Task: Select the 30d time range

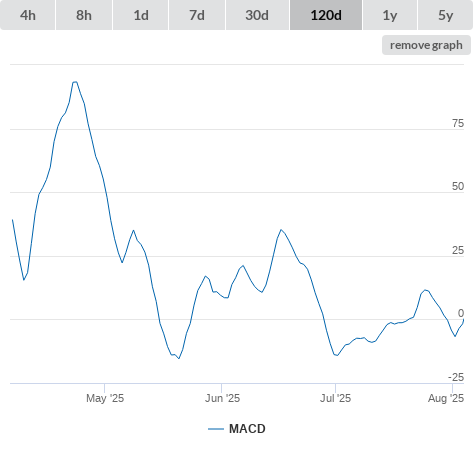Action: coord(257,15)
